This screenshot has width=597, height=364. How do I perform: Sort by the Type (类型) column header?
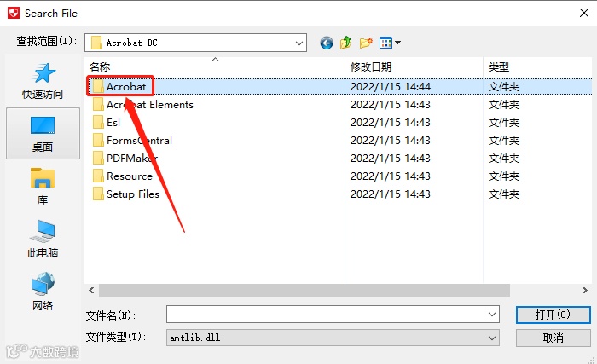[x=537, y=67]
